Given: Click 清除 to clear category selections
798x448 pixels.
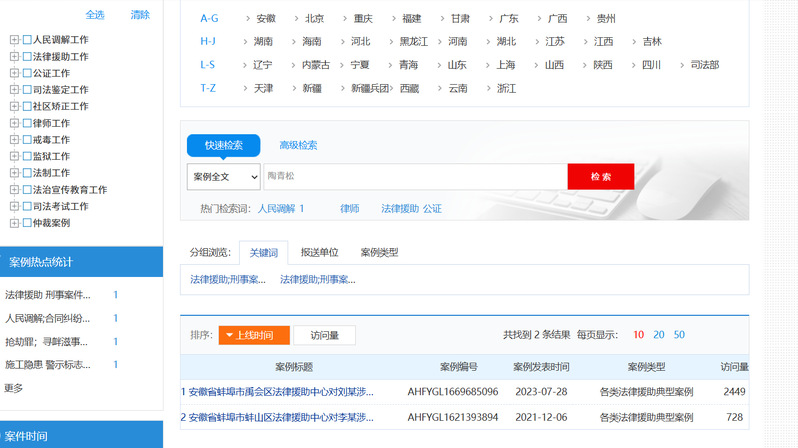Looking at the screenshot, I should [140, 15].
